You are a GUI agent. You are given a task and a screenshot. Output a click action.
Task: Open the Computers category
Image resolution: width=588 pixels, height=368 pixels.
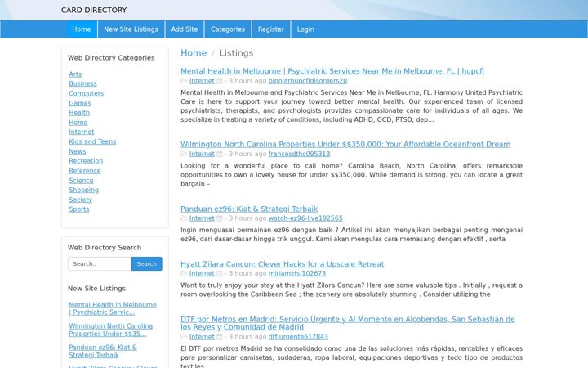tap(87, 93)
